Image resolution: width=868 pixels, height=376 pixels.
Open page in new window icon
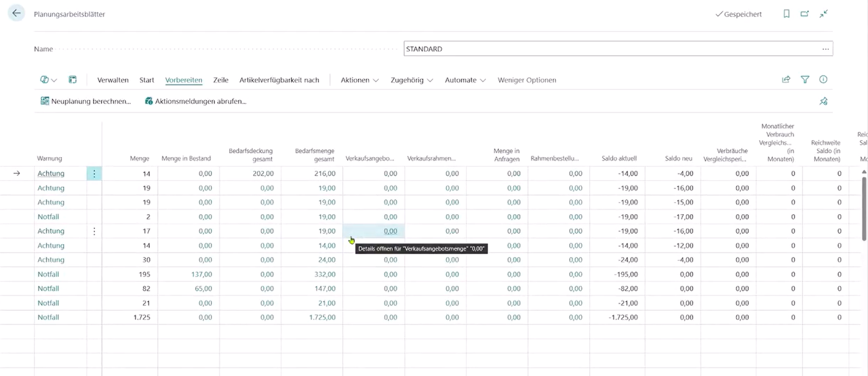pyautogui.click(x=805, y=14)
